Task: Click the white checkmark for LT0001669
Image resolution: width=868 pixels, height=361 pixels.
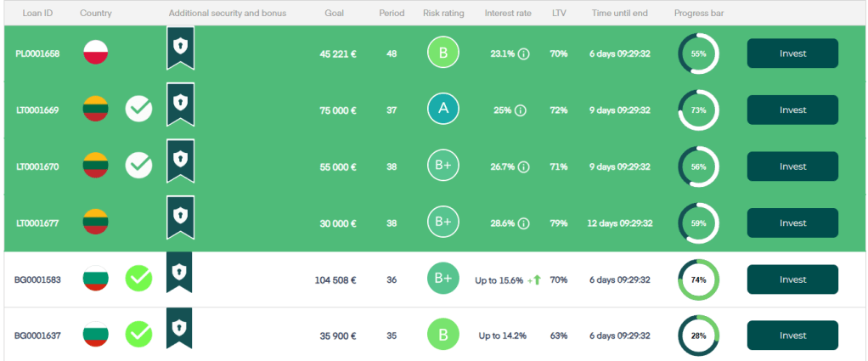Action: pos(139,110)
